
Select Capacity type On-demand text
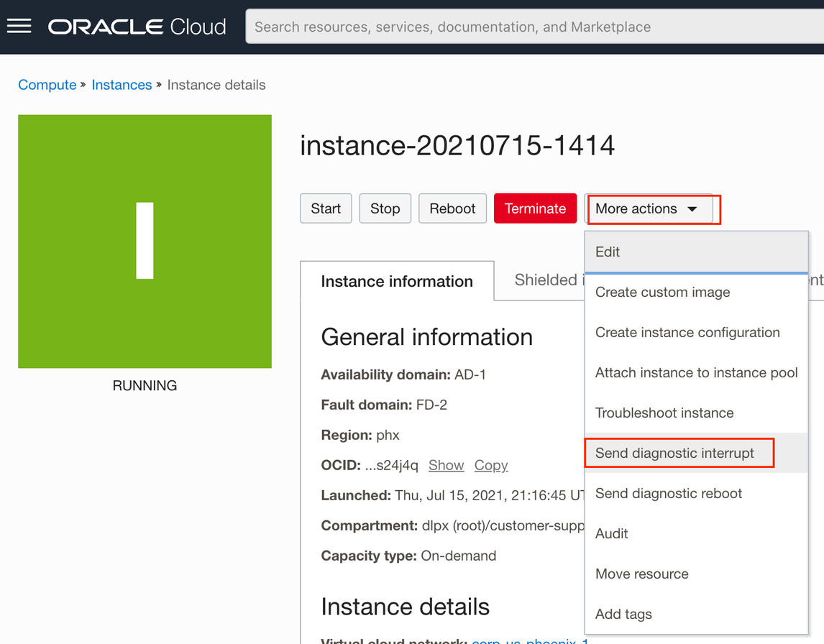(408, 556)
